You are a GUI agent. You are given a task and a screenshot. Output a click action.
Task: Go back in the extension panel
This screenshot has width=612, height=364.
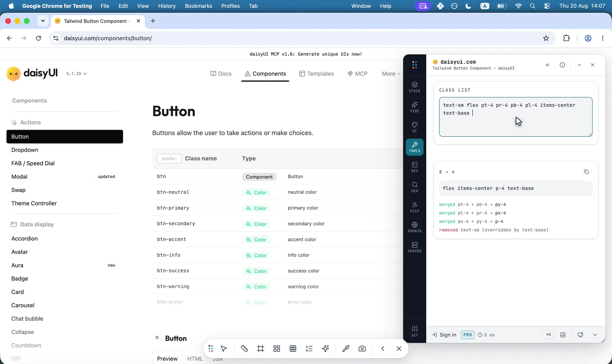(548, 65)
